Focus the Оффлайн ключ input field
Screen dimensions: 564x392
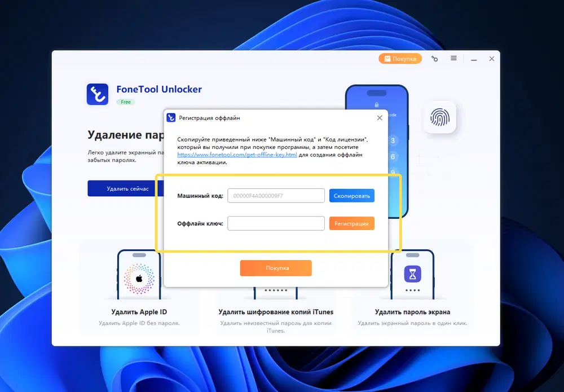coord(276,223)
